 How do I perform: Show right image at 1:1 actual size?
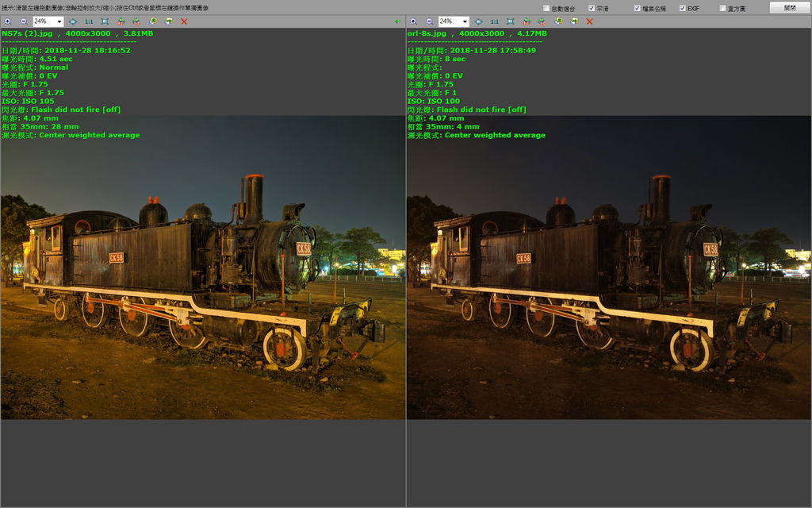tap(495, 21)
